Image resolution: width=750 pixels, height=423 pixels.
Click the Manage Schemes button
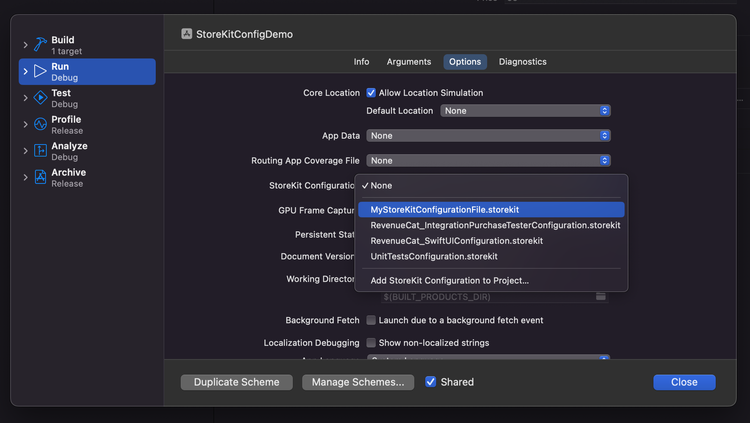[358, 382]
